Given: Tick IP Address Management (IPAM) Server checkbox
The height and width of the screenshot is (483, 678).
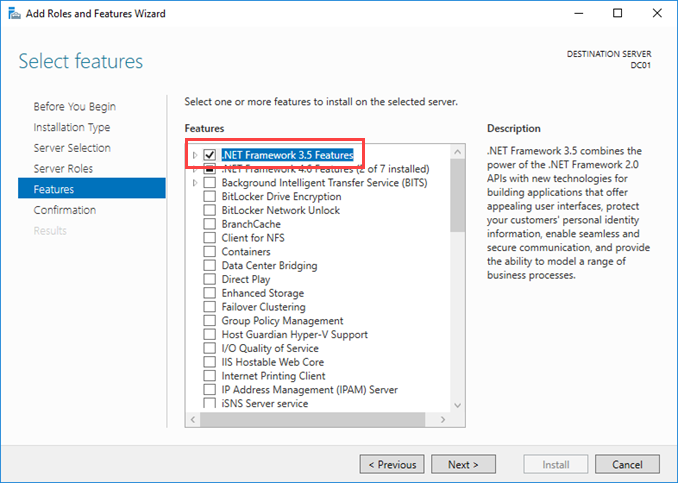Looking at the screenshot, I should [x=210, y=390].
